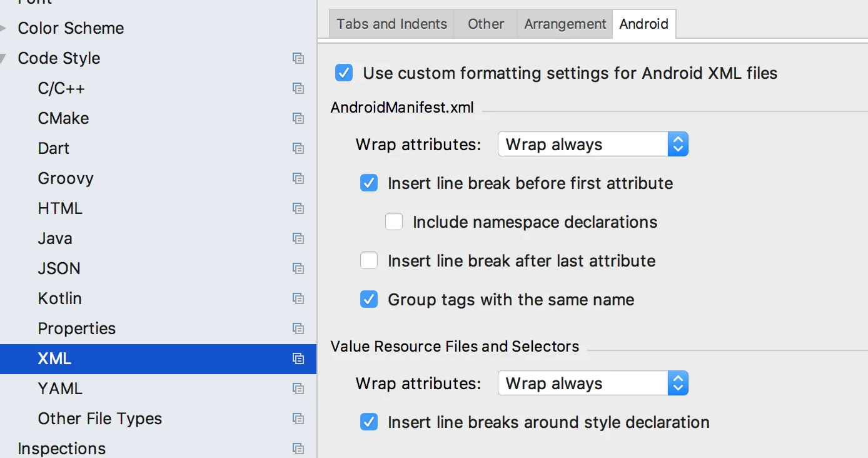Open AndroidManifest Wrap attributes dropdown

(593, 145)
